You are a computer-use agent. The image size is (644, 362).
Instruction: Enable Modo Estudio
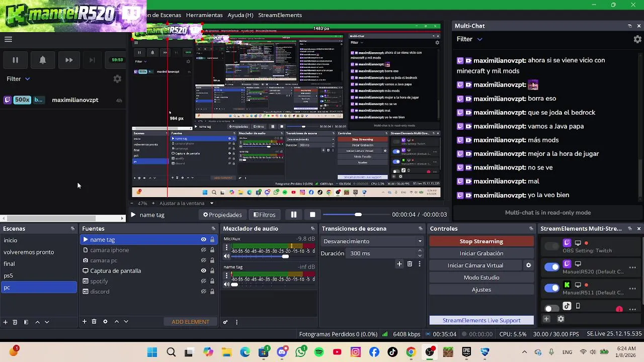[481, 278]
